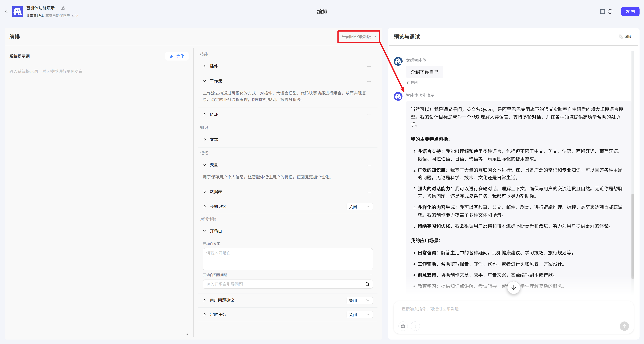
Task: Open the 千问MAX最新版 model selector
Action: [359, 37]
